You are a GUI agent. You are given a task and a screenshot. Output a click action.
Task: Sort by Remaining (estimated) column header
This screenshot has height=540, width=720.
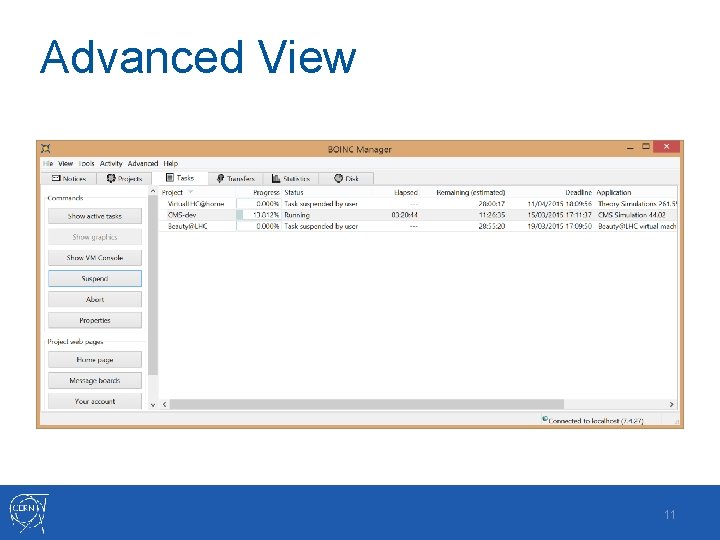[464, 192]
